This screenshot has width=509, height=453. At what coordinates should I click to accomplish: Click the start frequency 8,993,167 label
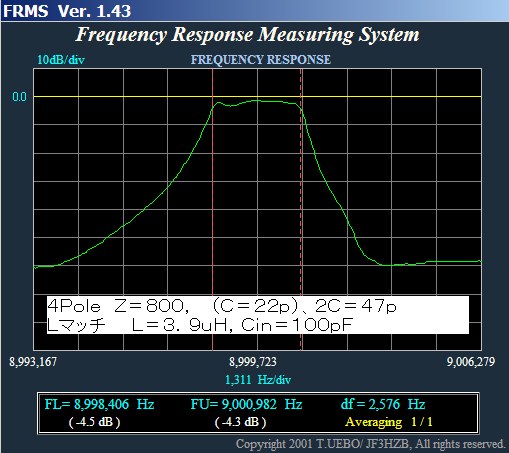click(33, 362)
